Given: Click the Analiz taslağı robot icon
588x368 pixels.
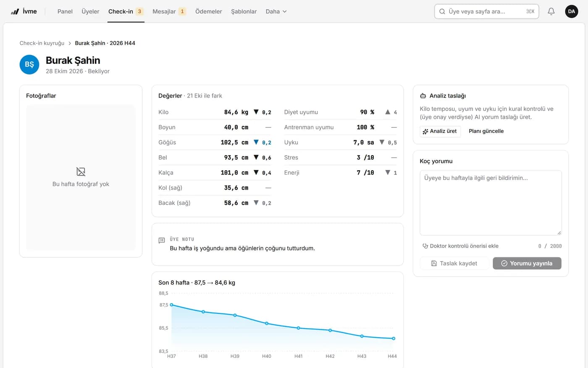Looking at the screenshot, I should (423, 96).
